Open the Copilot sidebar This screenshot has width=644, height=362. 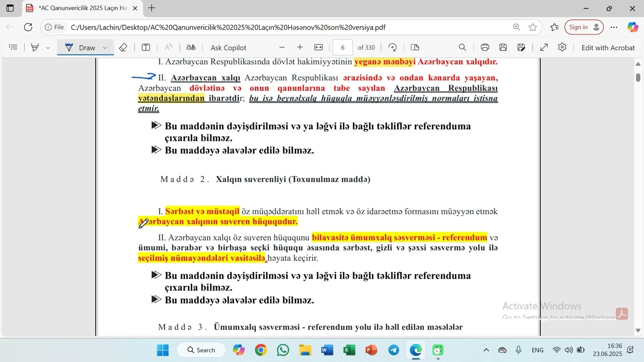click(632, 27)
